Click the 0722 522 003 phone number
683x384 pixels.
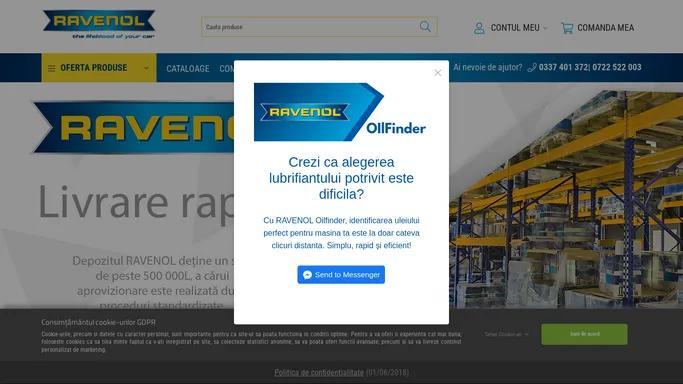(617, 67)
